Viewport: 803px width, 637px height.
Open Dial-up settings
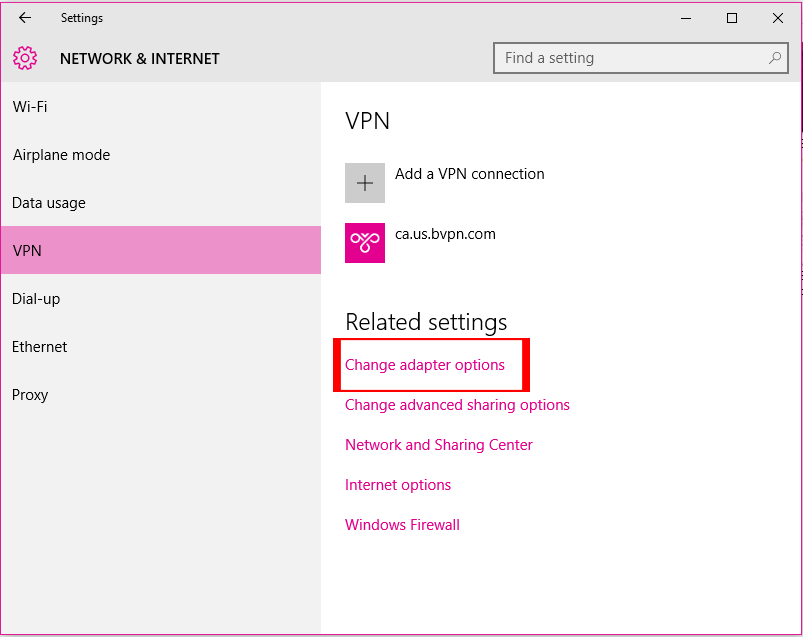pyautogui.click(x=36, y=299)
